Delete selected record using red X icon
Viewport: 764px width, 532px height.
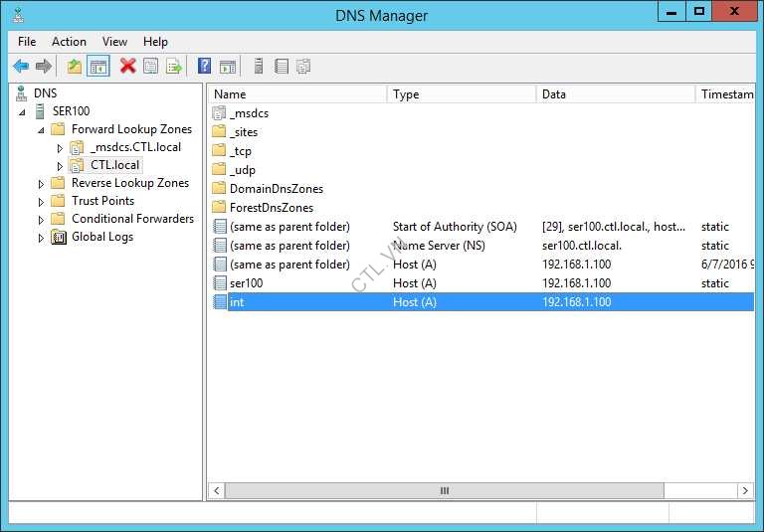click(127, 66)
